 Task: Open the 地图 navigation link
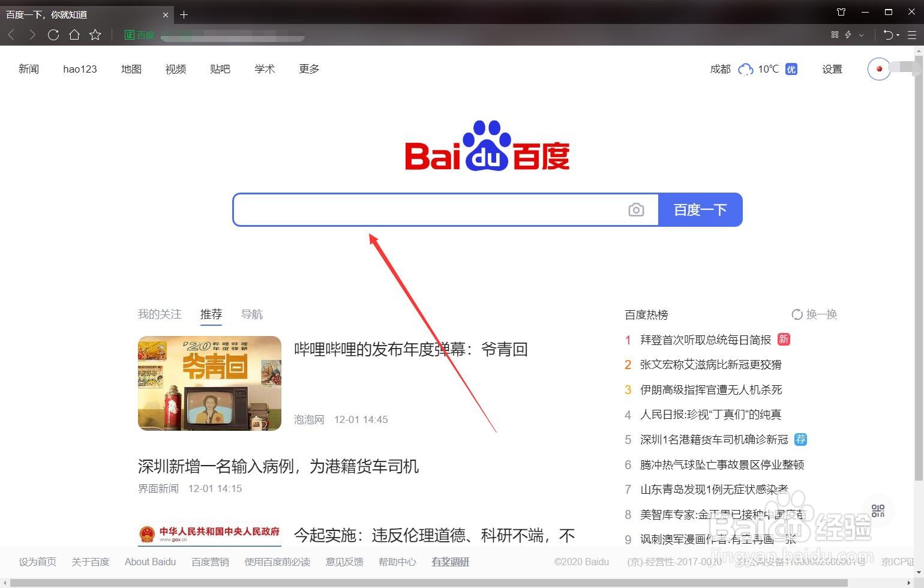tap(131, 69)
